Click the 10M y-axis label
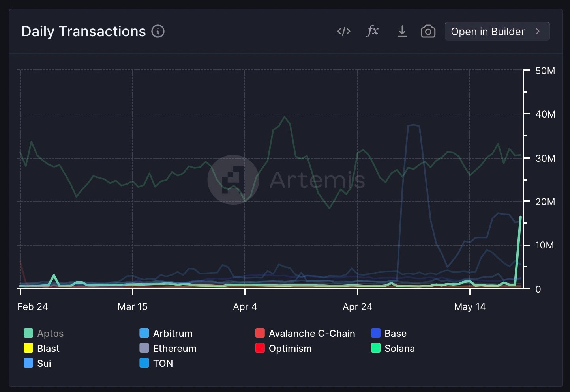This screenshot has height=392, width=570. [x=544, y=245]
